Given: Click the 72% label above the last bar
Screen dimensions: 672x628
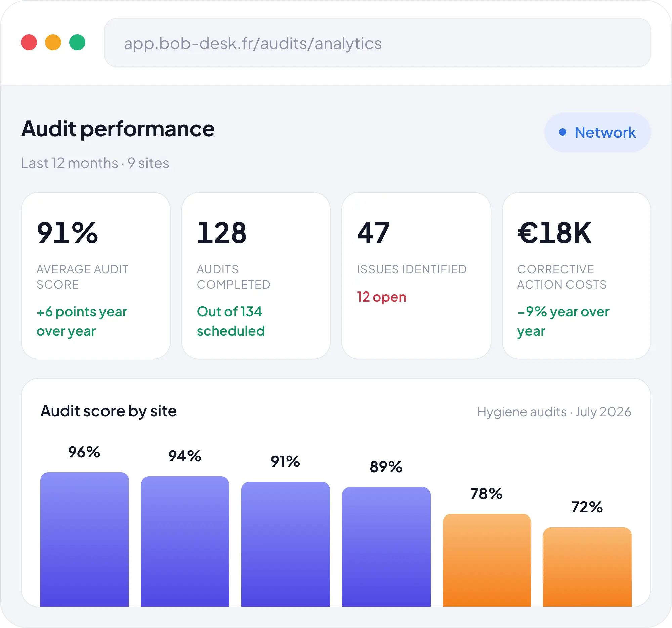Looking at the screenshot, I should coord(587,507).
